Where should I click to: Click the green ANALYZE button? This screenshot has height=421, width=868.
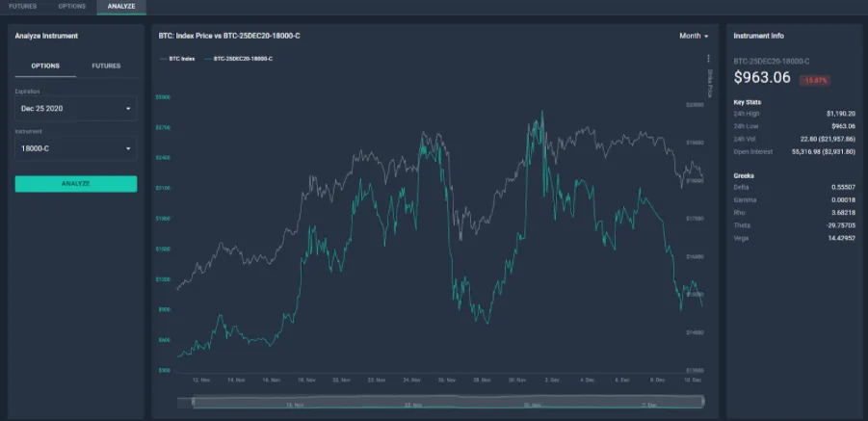click(x=76, y=184)
